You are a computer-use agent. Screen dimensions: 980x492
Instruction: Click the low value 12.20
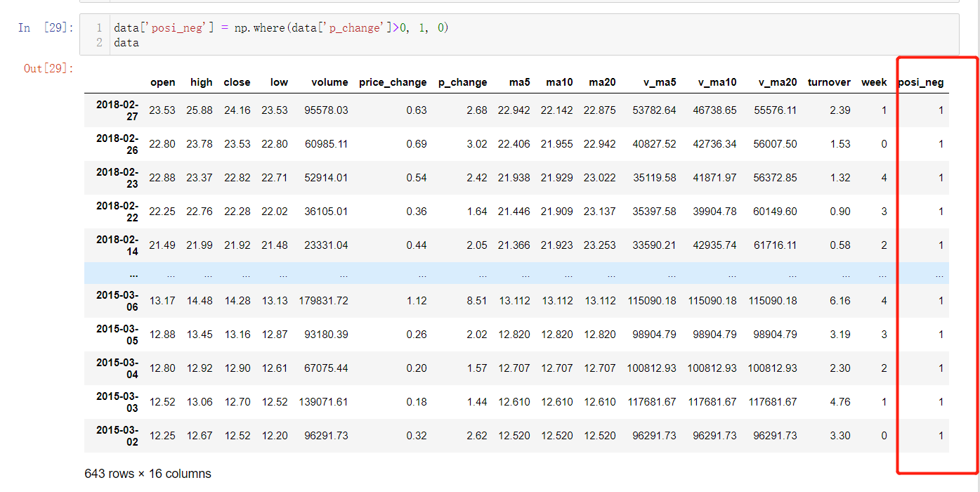tap(275, 435)
